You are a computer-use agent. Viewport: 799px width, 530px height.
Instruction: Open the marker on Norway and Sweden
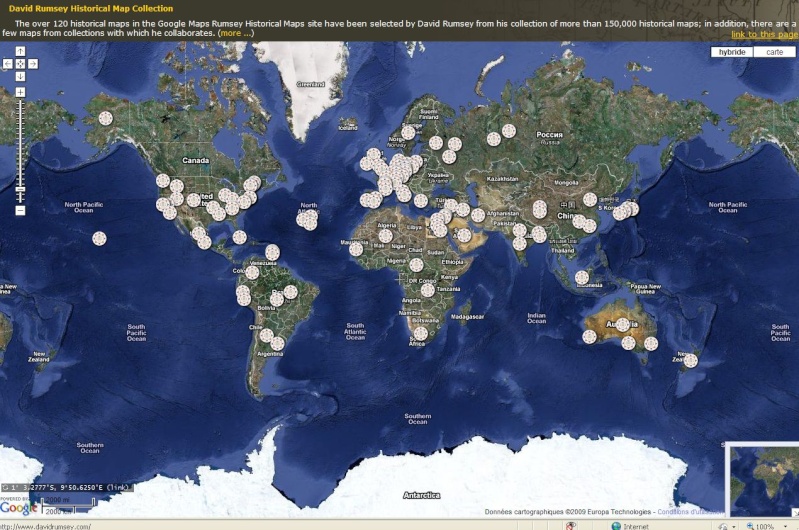pos(408,133)
